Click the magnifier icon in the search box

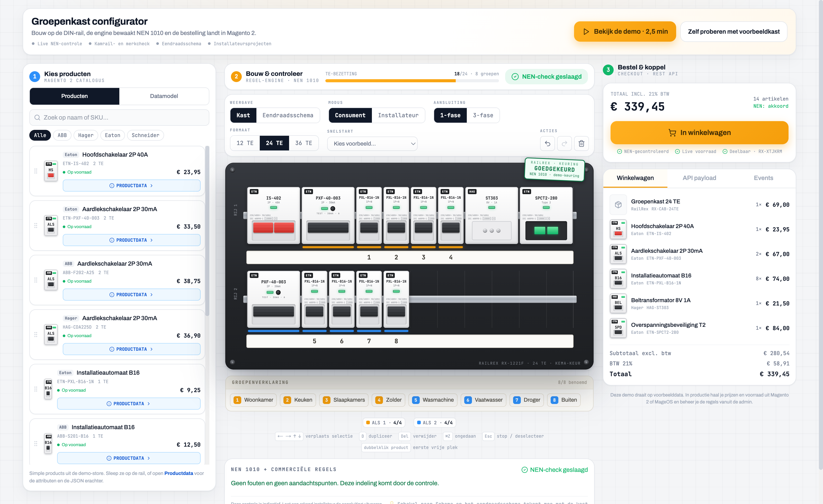(x=37, y=118)
